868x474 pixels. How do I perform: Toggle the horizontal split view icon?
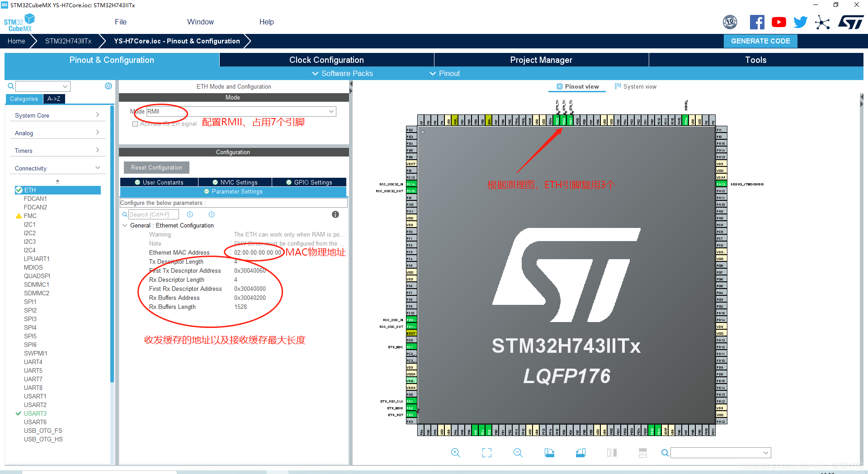[643, 453]
